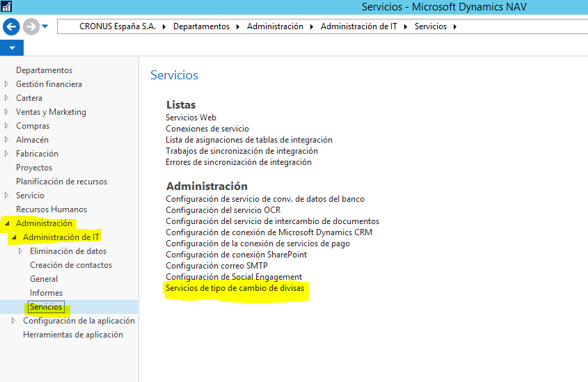Select Configuración de la aplicación in tree

[79, 321]
